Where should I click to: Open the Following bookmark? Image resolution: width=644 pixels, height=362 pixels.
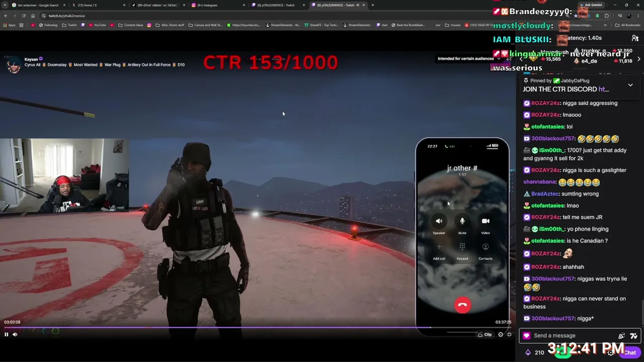point(48,25)
